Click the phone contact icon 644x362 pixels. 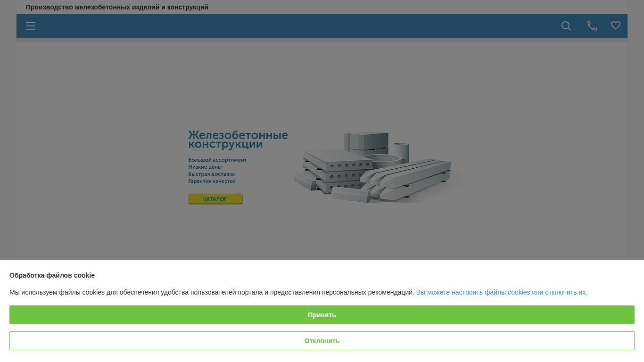pyautogui.click(x=592, y=26)
